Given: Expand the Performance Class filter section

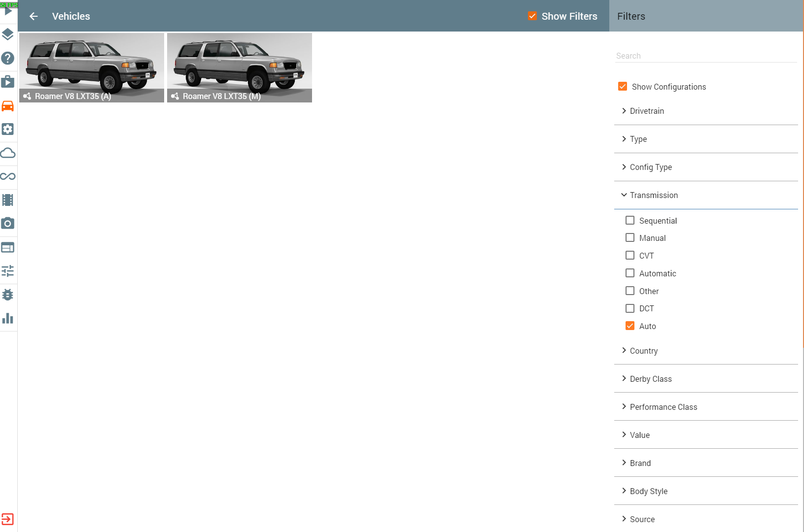Looking at the screenshot, I should click(706, 407).
